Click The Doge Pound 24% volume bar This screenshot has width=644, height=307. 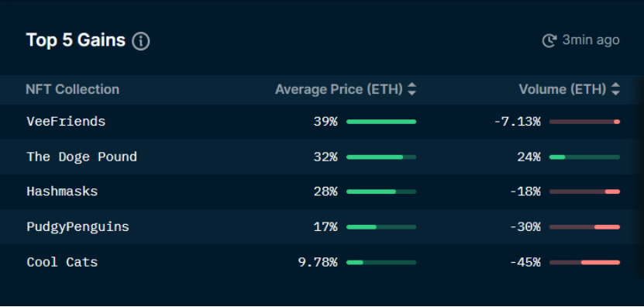click(x=584, y=157)
